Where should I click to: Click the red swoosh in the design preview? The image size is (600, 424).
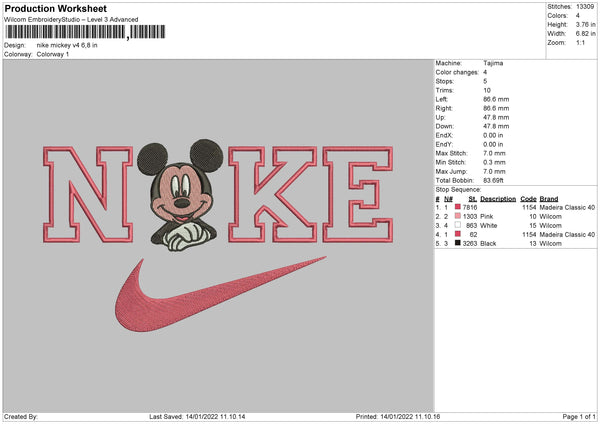tap(220, 294)
